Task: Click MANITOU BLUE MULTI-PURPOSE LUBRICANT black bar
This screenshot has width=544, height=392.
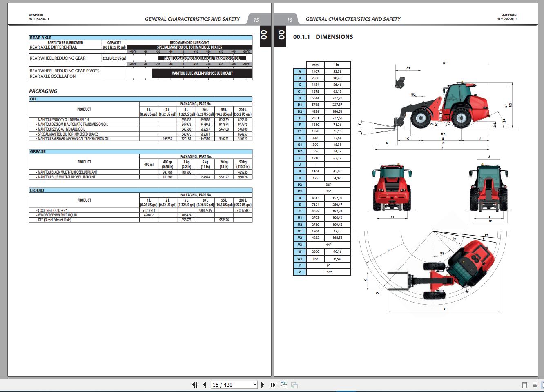Action: click(202, 73)
